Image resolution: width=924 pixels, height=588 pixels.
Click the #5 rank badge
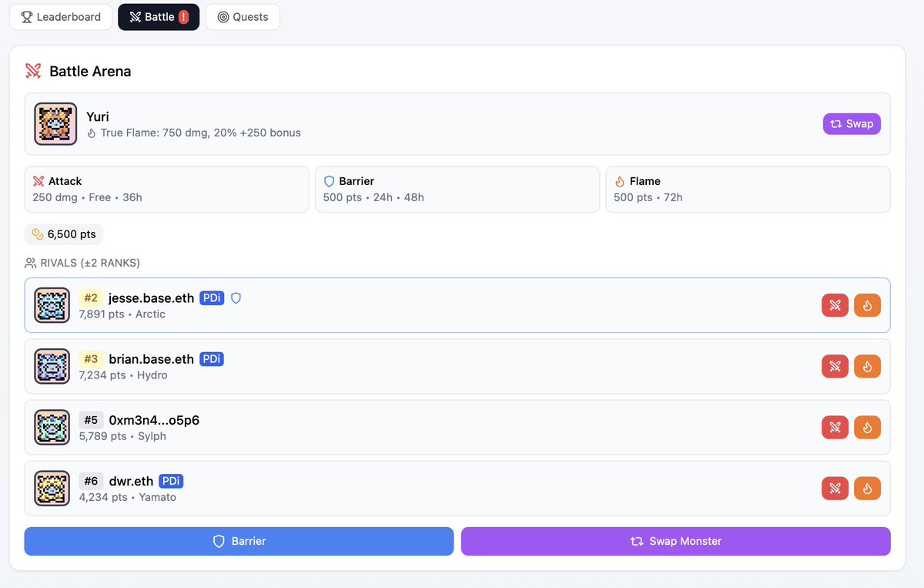(91, 420)
